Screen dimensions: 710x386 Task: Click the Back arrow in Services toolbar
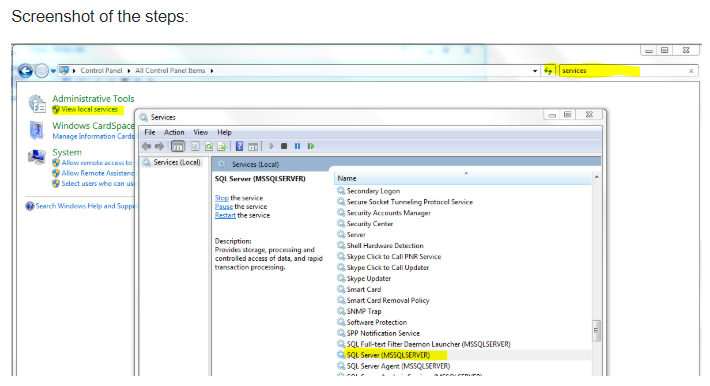146,146
